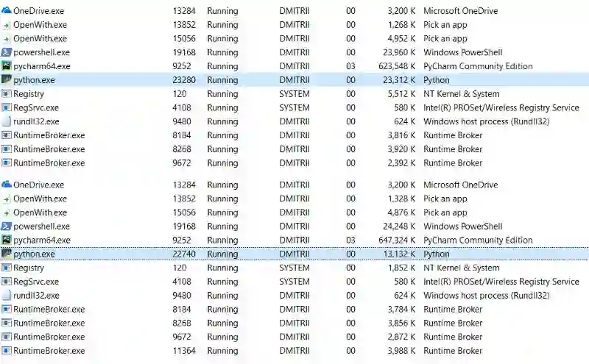Viewport: 589px width, 364px height.
Task: Select the python.exe name on PID 22740 row
Action: click(34, 254)
